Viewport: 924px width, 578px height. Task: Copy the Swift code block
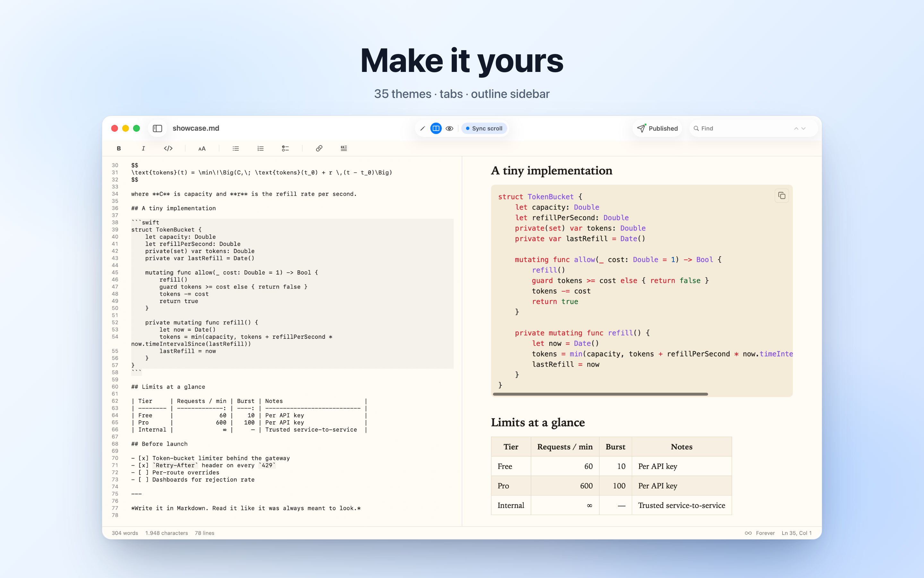[x=782, y=196]
